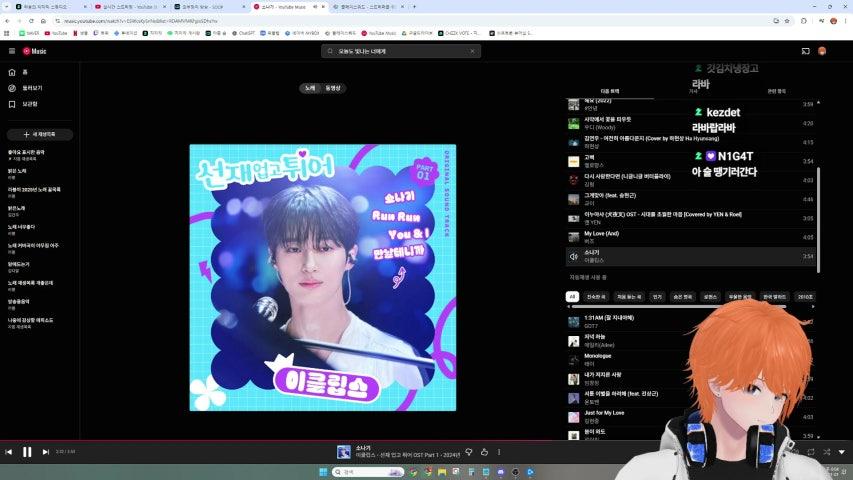Select the Related (관련 항목) tab
Screen dimensions: 853x480
point(776,91)
